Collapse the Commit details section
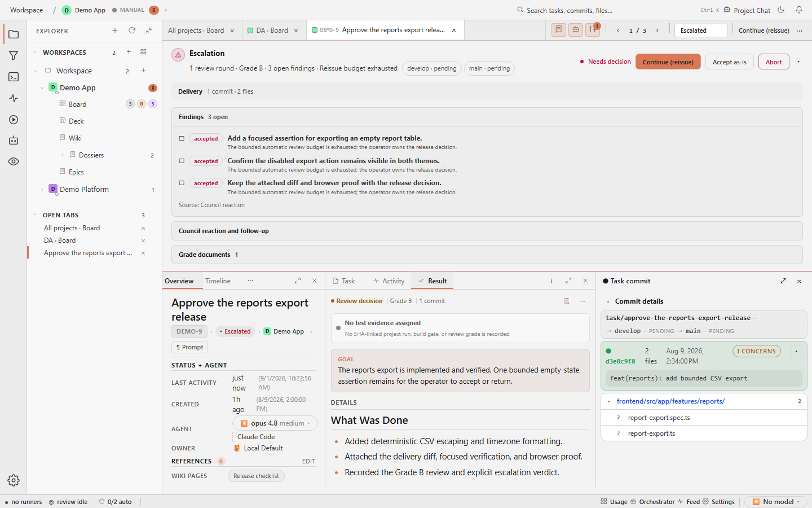This screenshot has height=508, width=812. point(608,301)
